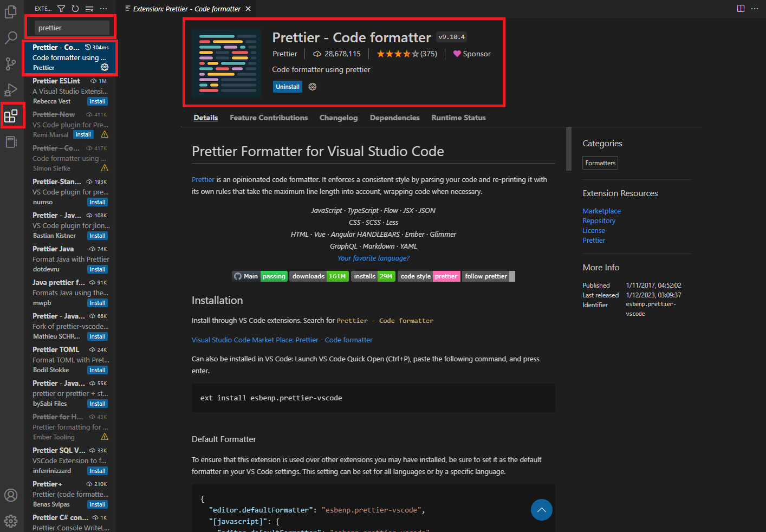Install Prettier Now by Remi Marsal
Viewport: 766px width, 532px height.
83,134
